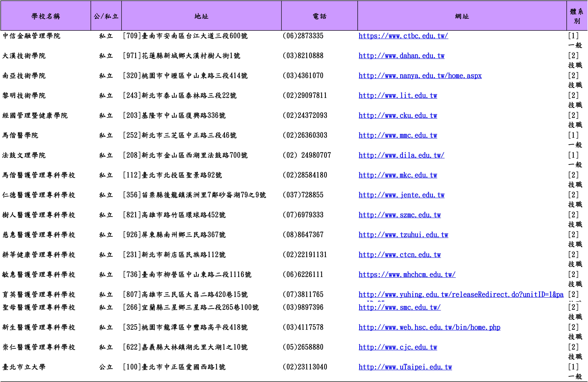Click the 網址 column header cell
588x382 pixels.
pyautogui.click(x=462, y=16)
